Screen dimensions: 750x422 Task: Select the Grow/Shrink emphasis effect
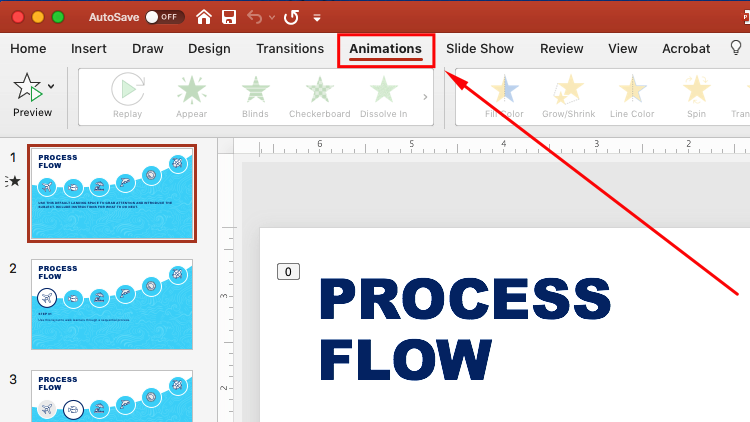[568, 97]
